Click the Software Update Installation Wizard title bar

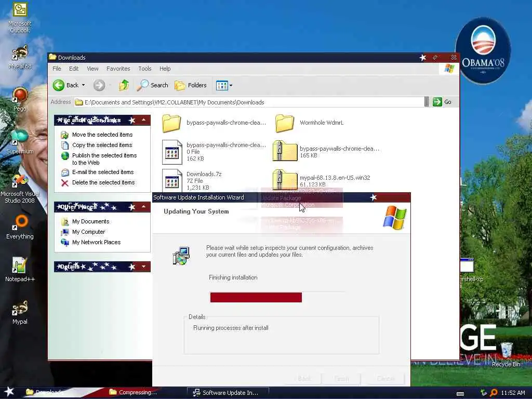(281, 197)
